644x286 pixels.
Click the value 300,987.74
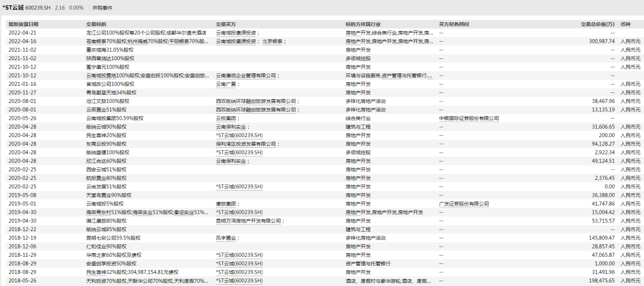pos(602,42)
